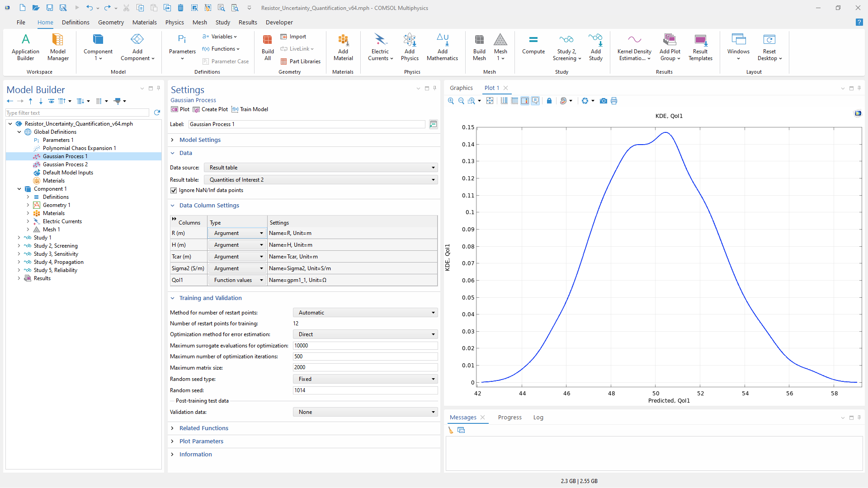
Task: Click the Add Material icon
Action: pos(343,47)
